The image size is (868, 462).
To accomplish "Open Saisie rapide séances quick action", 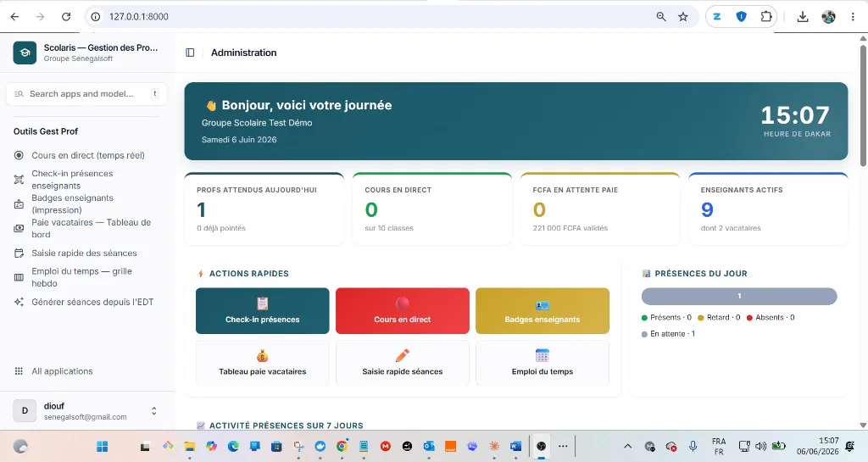I will pyautogui.click(x=403, y=363).
